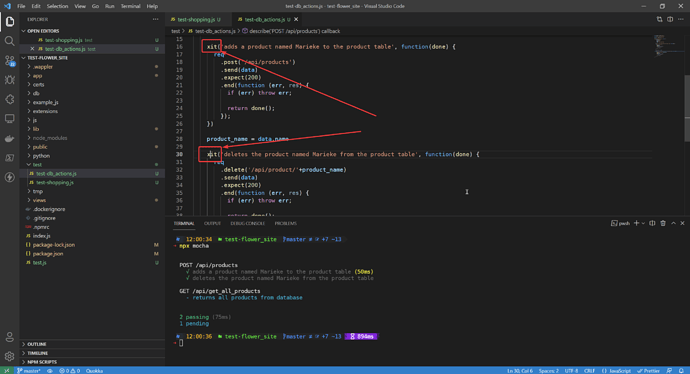
Task: Open the Docker view icon
Action: coord(9,139)
